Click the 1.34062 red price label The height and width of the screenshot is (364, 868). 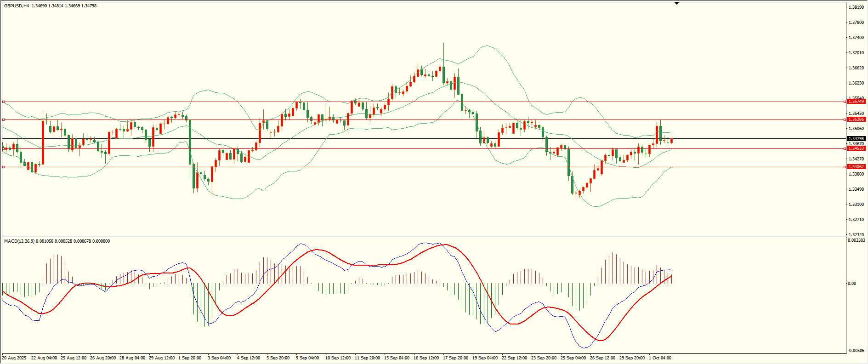856,167
